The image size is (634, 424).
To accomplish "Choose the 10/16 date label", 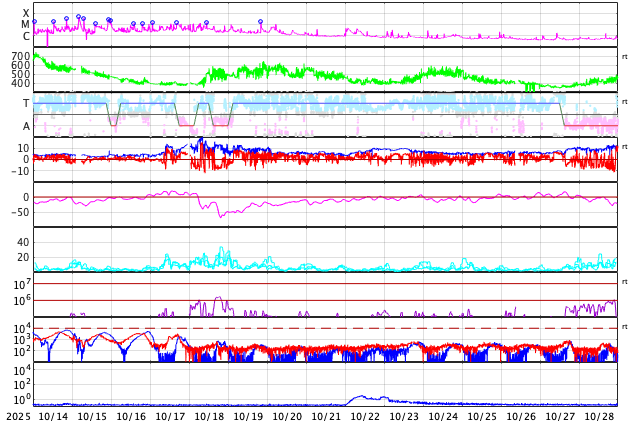I will [131, 416].
